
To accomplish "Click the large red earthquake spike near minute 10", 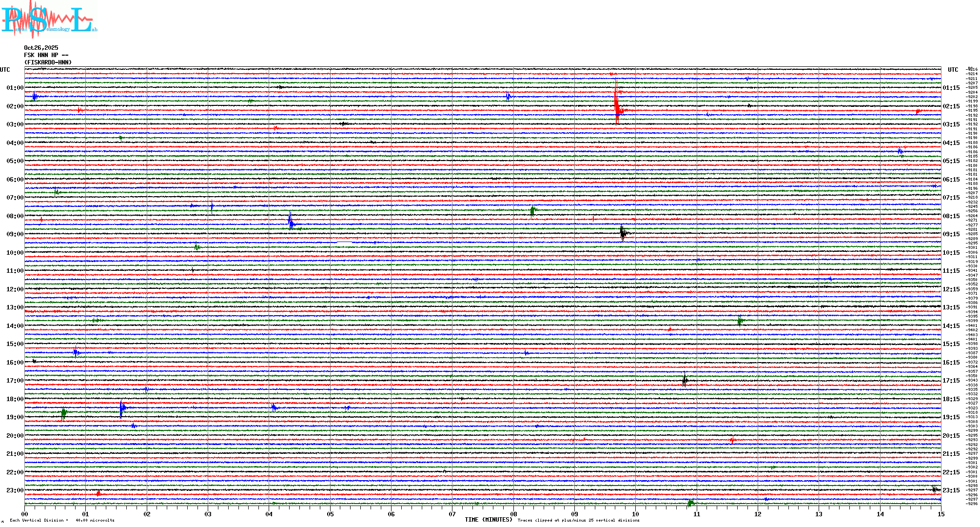I will point(617,105).
